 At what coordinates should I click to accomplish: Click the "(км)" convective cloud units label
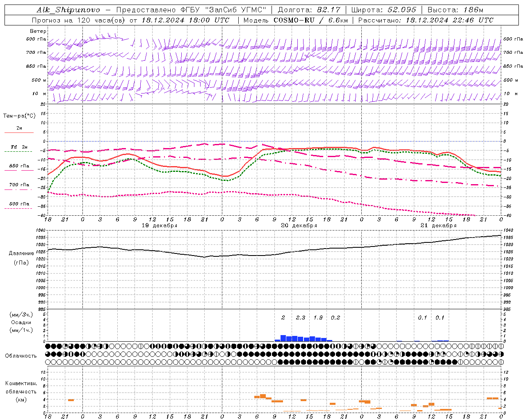click(21, 399)
